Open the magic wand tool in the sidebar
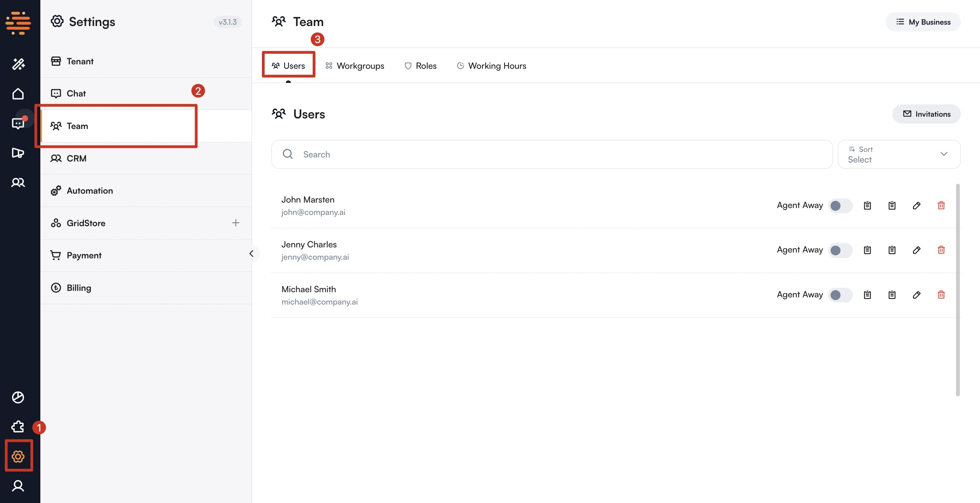This screenshot has height=503, width=980. (x=18, y=64)
